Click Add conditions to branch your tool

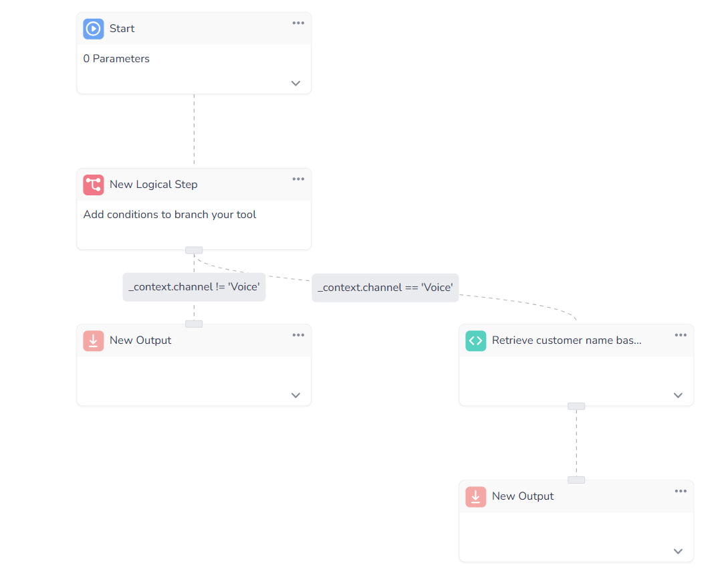(x=170, y=215)
